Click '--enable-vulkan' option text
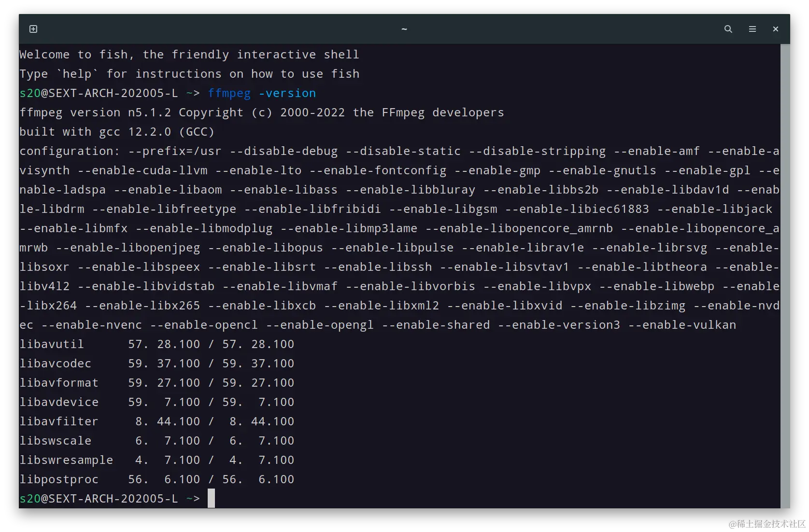The image size is (809, 532). (682, 325)
